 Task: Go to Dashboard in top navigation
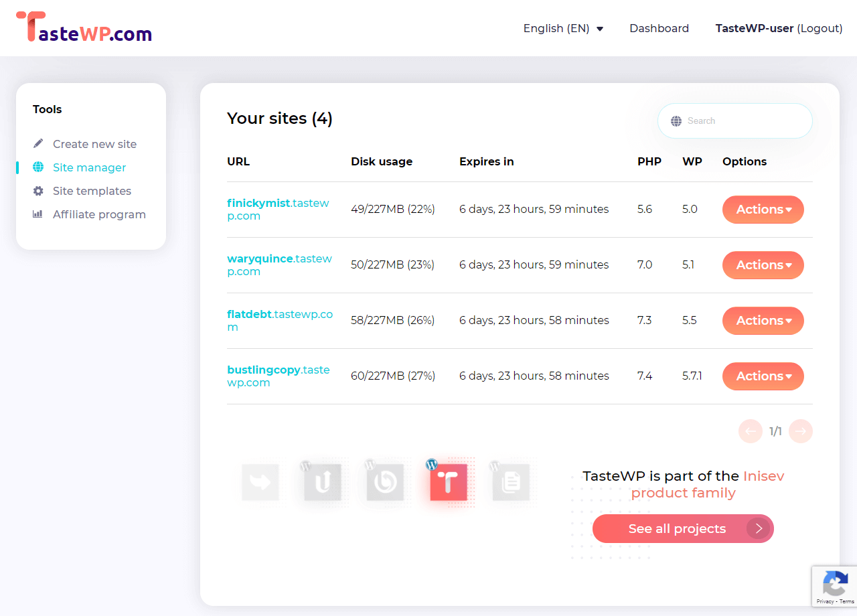(x=659, y=28)
